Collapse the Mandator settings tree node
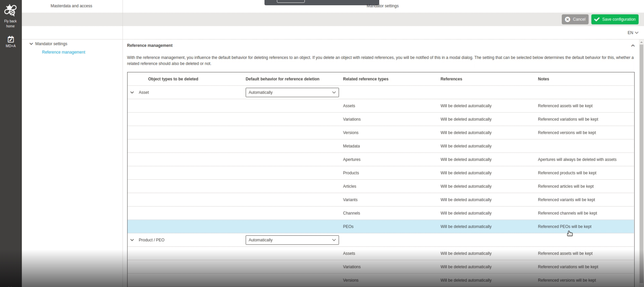Image resolution: width=644 pixels, height=287 pixels. (31, 44)
